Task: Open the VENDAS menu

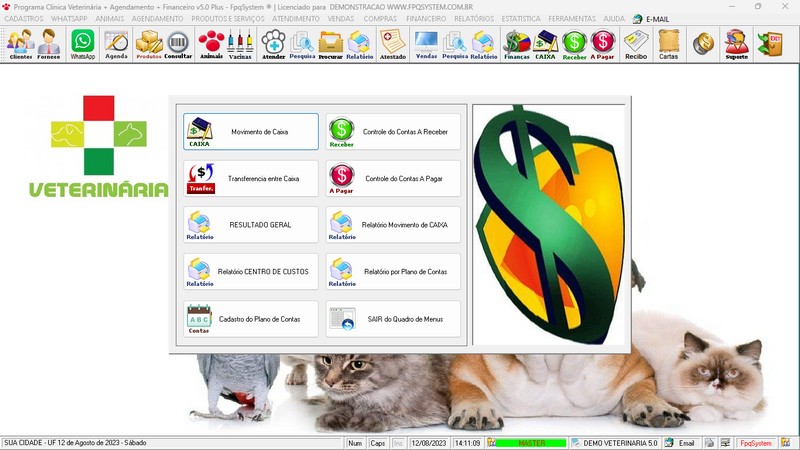Action: click(x=341, y=19)
